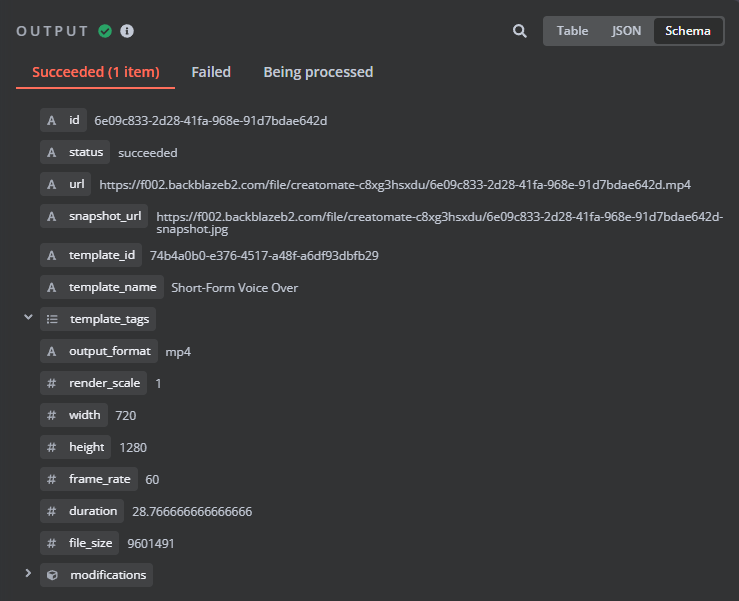The height and width of the screenshot is (601, 739).
Task: Click the number icon beside duration
Action: [x=51, y=511]
